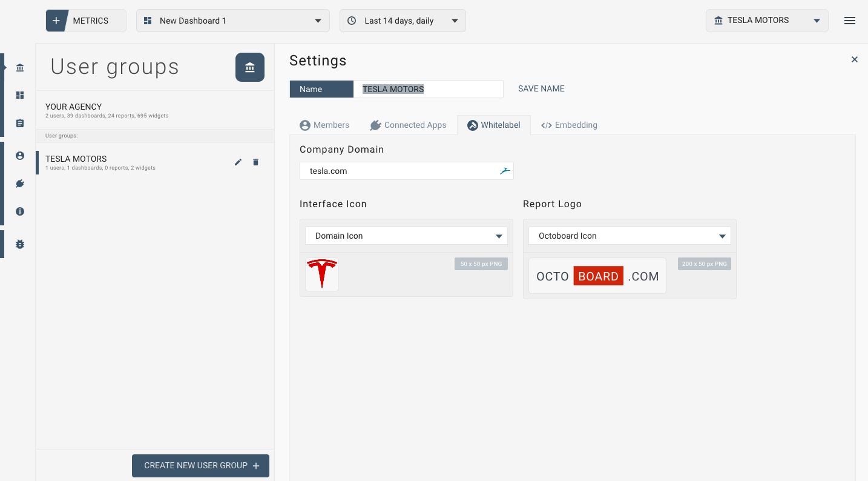Delete TESLA MOTORS group with trash icon
The height and width of the screenshot is (481, 868).
point(255,162)
